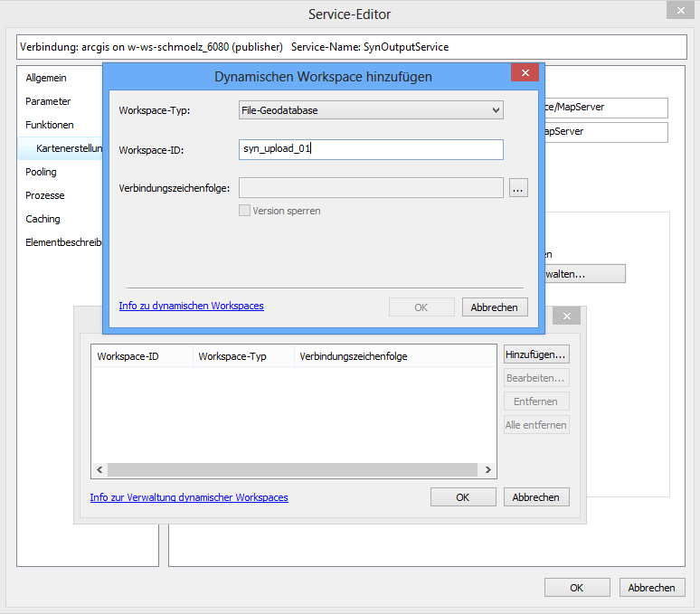Open Info zur Verwaltung dynamischer Workspaces link
This screenshot has width=700, height=614.
[189, 497]
